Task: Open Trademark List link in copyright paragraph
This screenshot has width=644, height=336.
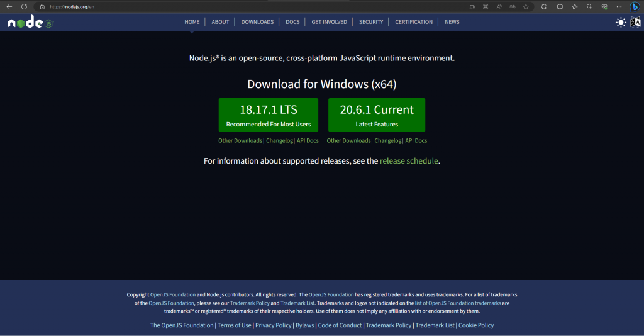Action: [x=297, y=303]
